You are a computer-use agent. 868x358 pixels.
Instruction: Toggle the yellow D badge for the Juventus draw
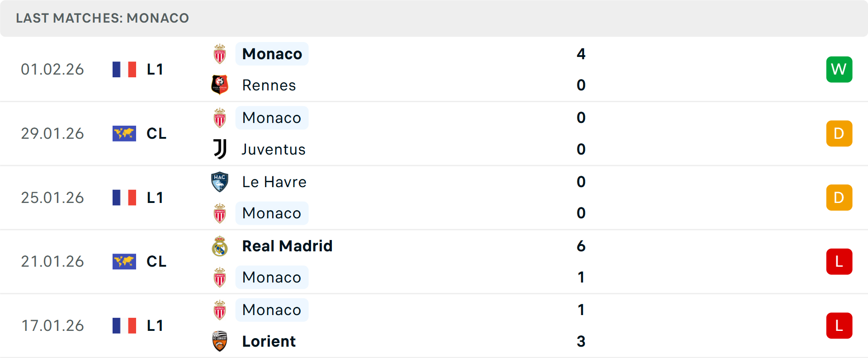pyautogui.click(x=839, y=133)
